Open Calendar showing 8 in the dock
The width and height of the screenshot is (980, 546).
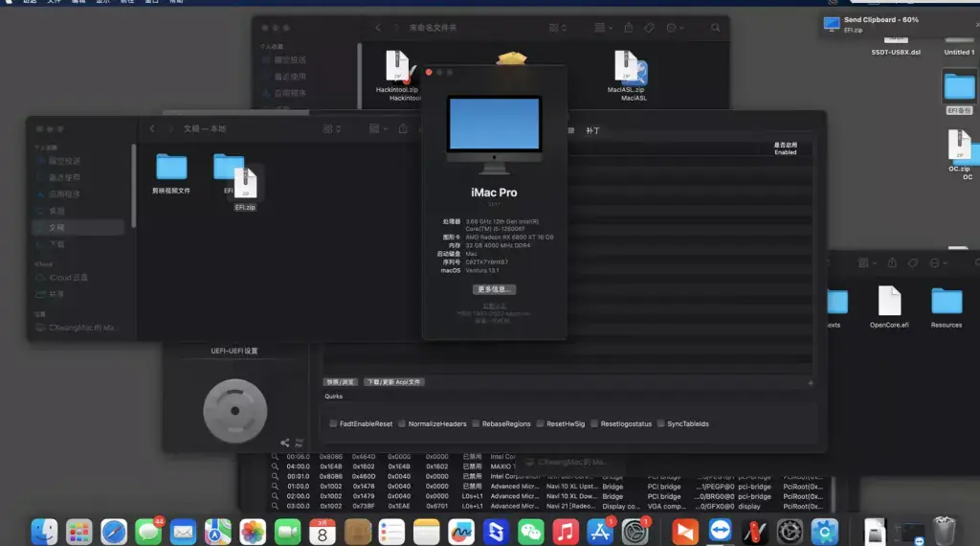(x=323, y=533)
